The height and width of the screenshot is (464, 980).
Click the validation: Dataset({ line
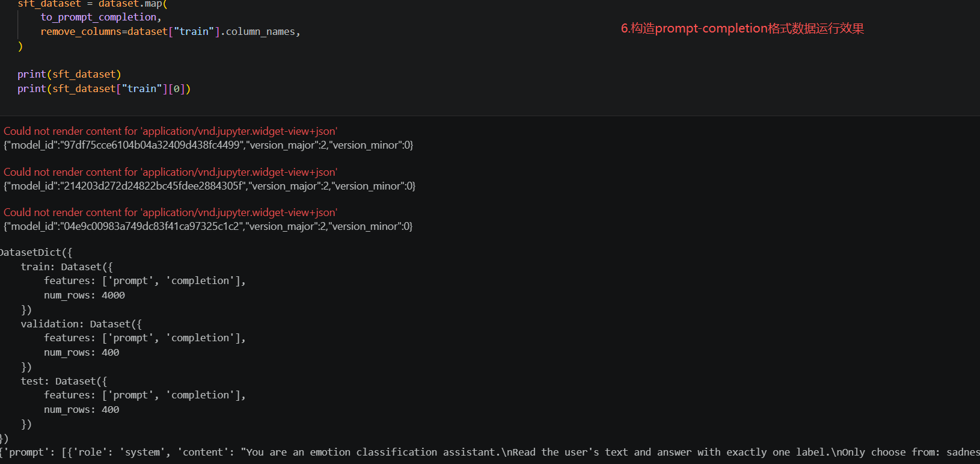click(81, 324)
